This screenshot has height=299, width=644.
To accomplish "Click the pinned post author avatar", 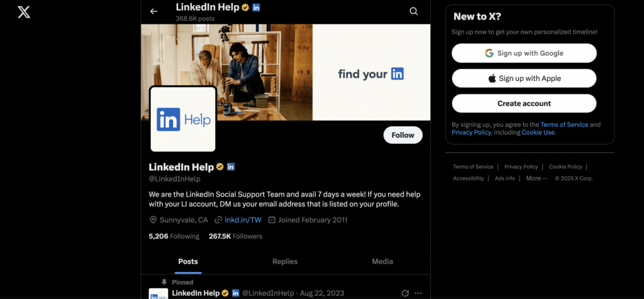I will (x=158, y=294).
